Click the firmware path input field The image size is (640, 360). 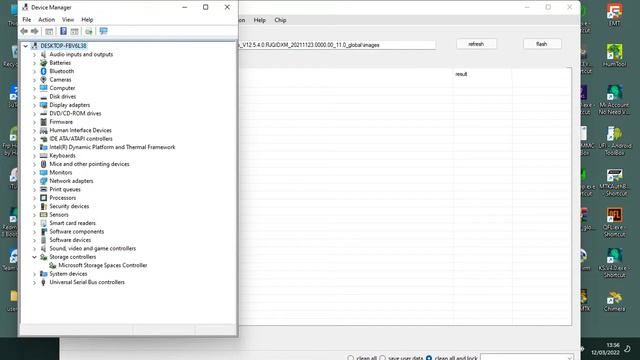click(337, 45)
